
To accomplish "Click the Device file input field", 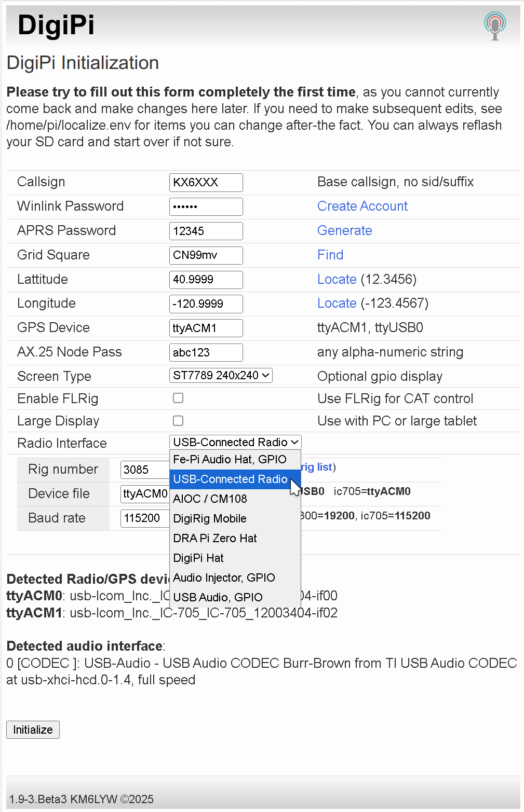I will coord(145,493).
